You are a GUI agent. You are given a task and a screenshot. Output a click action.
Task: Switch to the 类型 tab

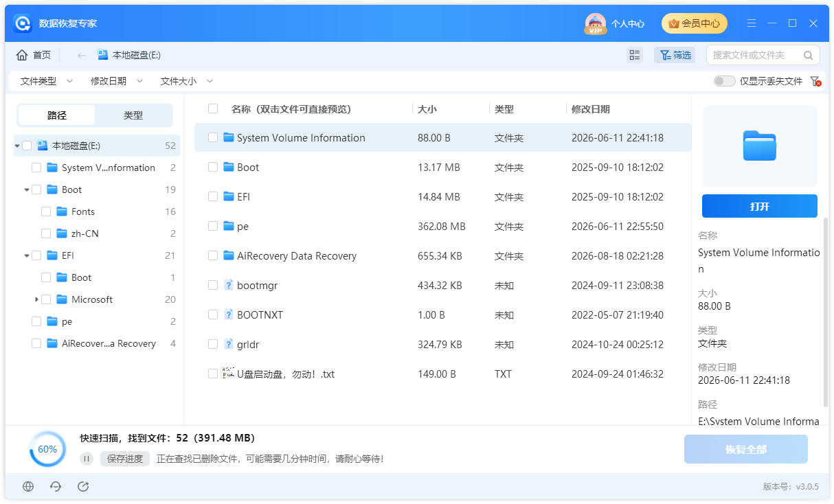[x=133, y=115]
